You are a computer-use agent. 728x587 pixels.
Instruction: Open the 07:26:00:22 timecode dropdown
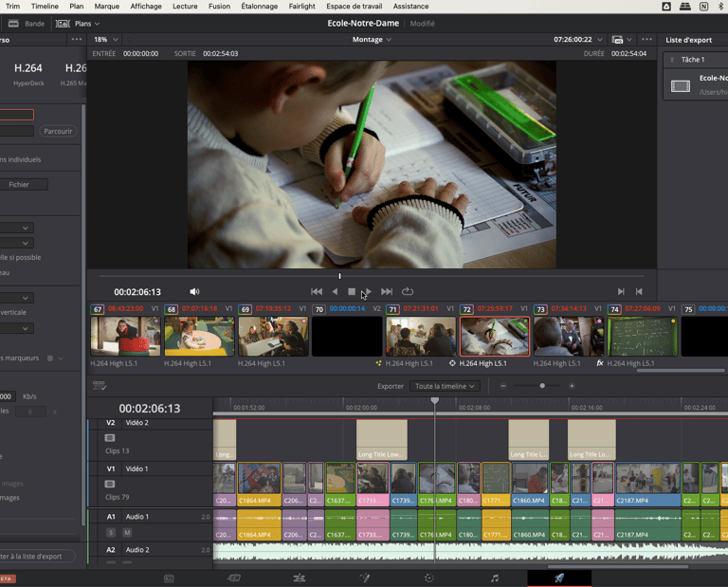578,40
